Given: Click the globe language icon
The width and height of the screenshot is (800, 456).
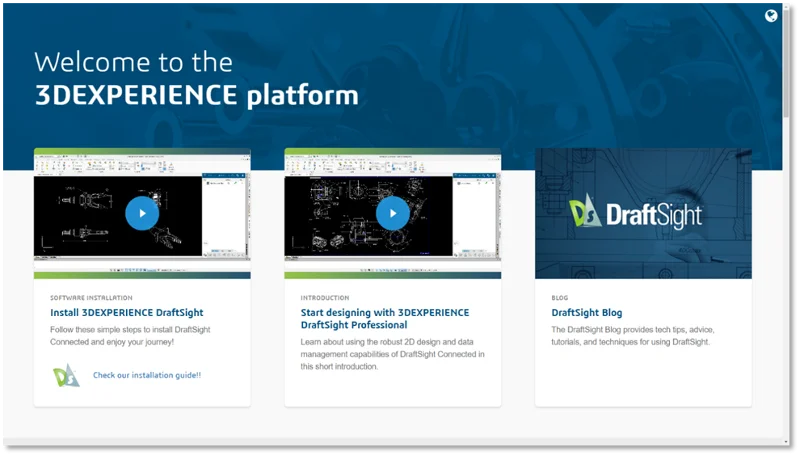Looking at the screenshot, I should (x=771, y=16).
